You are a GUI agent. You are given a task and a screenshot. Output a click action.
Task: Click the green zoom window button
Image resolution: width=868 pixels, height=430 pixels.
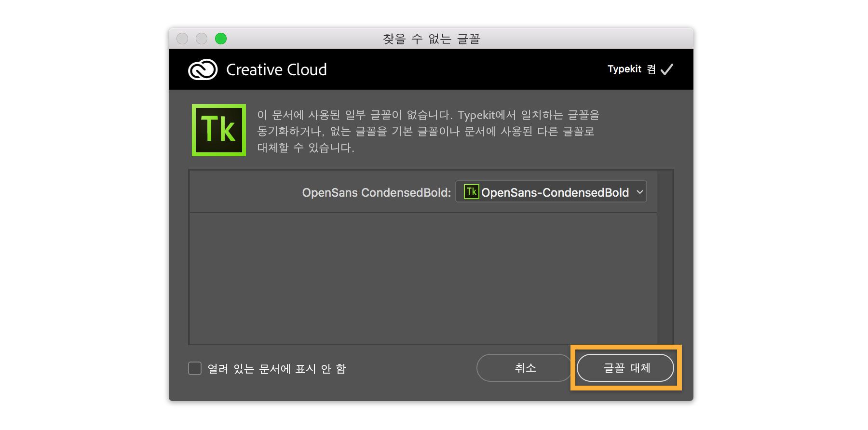pyautogui.click(x=221, y=39)
